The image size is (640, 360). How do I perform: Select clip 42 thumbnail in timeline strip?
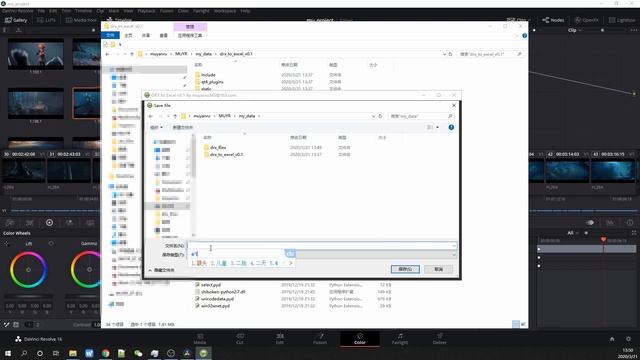click(x=568, y=171)
